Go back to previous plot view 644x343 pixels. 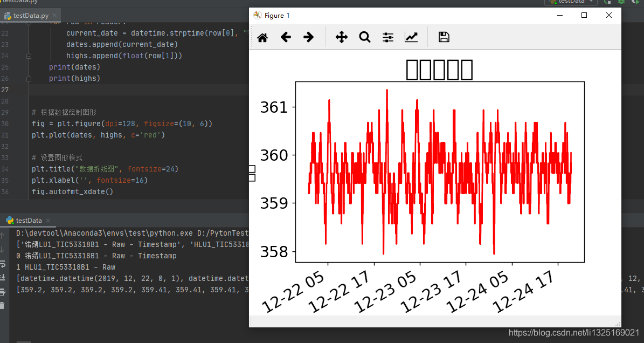click(286, 37)
